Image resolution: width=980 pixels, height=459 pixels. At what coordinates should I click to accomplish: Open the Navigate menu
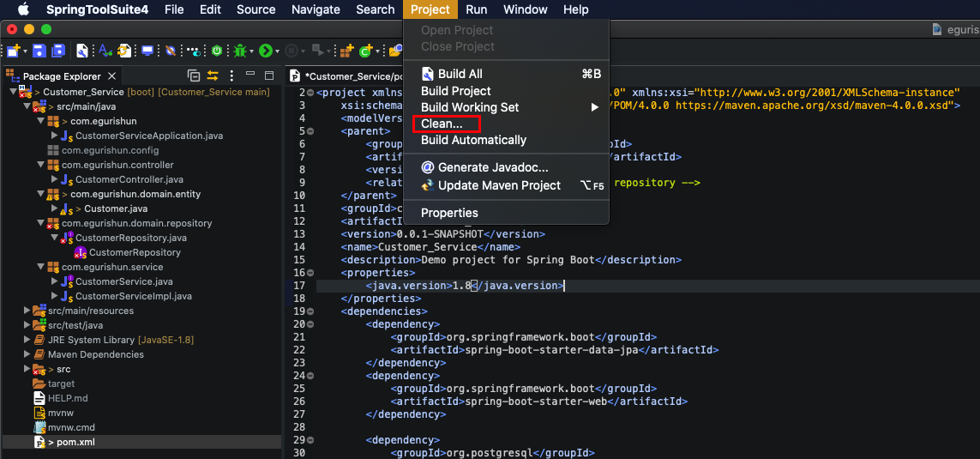(316, 9)
